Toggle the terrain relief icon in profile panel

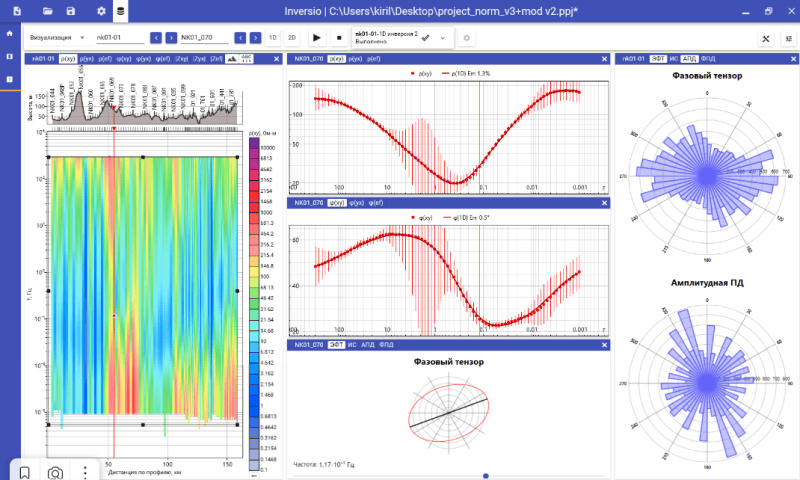click(232, 59)
